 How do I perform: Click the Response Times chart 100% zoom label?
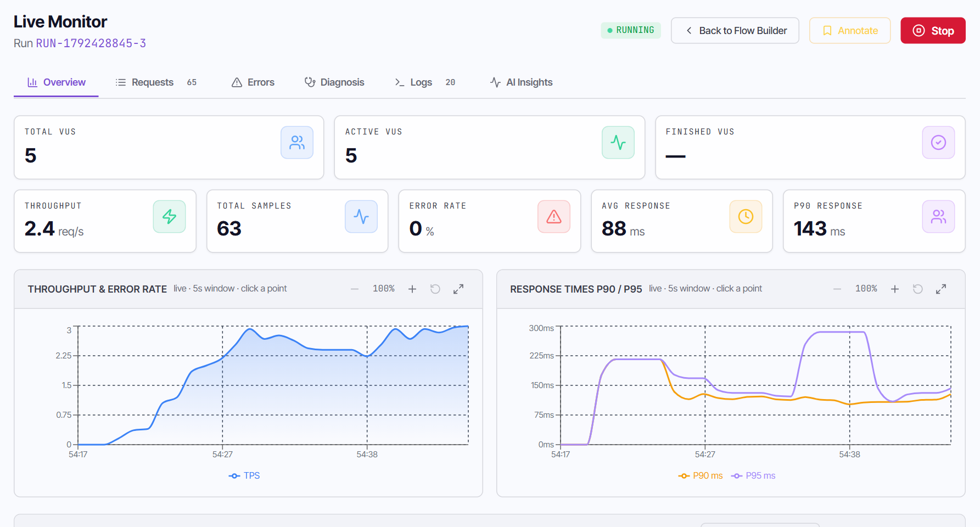866,289
